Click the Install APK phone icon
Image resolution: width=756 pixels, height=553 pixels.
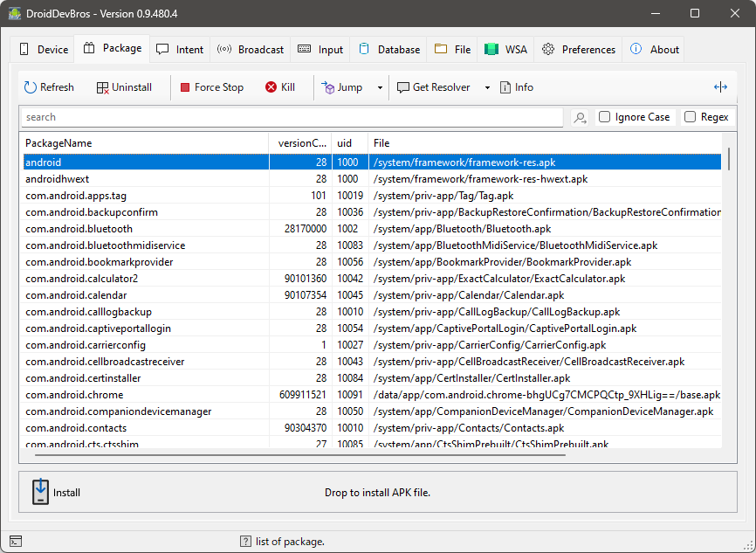pyautogui.click(x=40, y=492)
